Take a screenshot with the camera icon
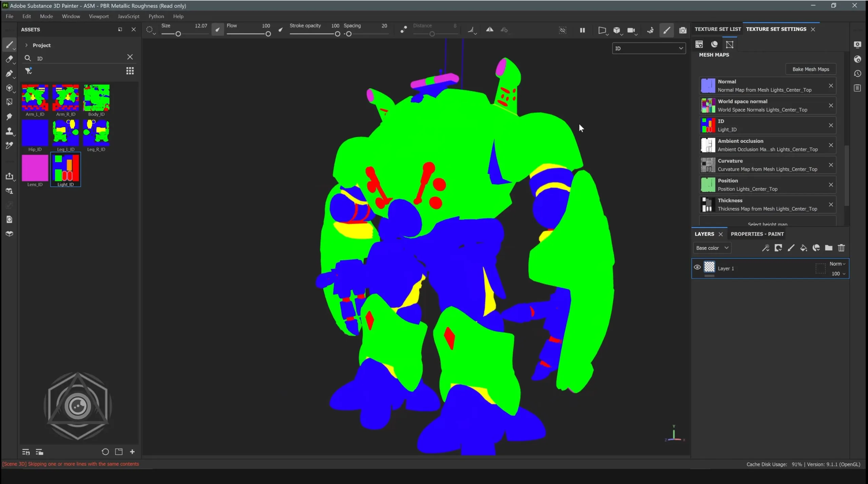The image size is (868, 484). tap(683, 30)
